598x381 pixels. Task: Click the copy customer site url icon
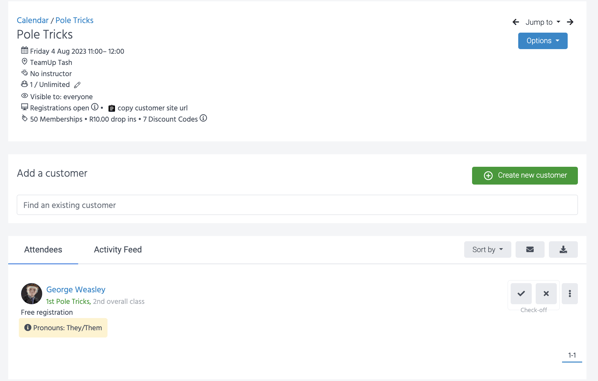click(x=112, y=108)
